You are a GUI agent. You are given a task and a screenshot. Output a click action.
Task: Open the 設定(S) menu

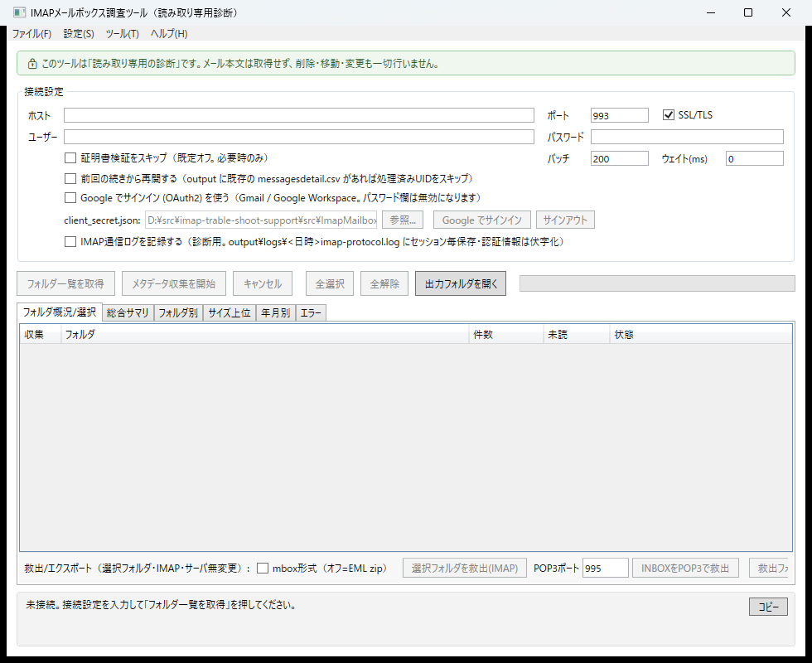[x=79, y=34]
